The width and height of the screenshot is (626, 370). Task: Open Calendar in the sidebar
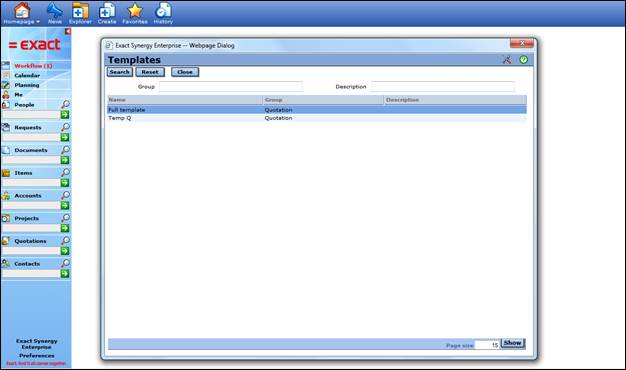pyautogui.click(x=27, y=75)
